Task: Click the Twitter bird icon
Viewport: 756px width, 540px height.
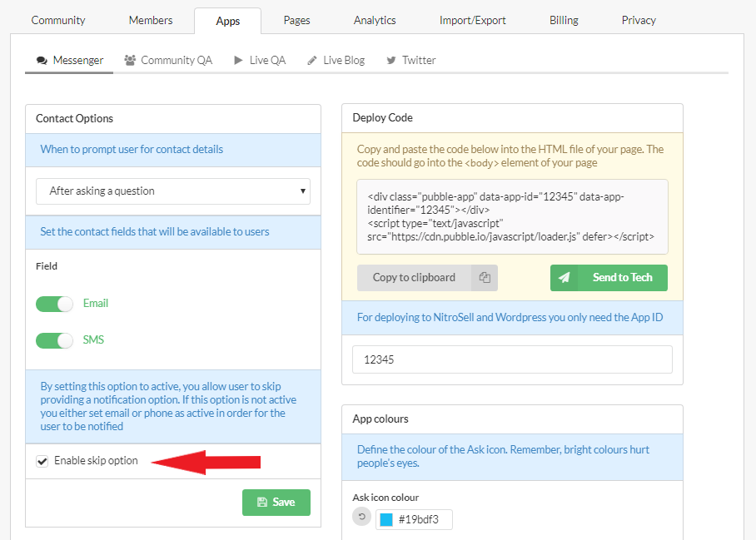Action: (390, 60)
